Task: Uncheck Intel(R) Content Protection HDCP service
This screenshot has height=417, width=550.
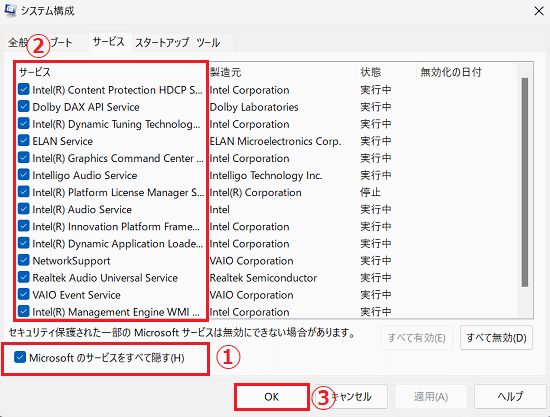Action: 24,90
